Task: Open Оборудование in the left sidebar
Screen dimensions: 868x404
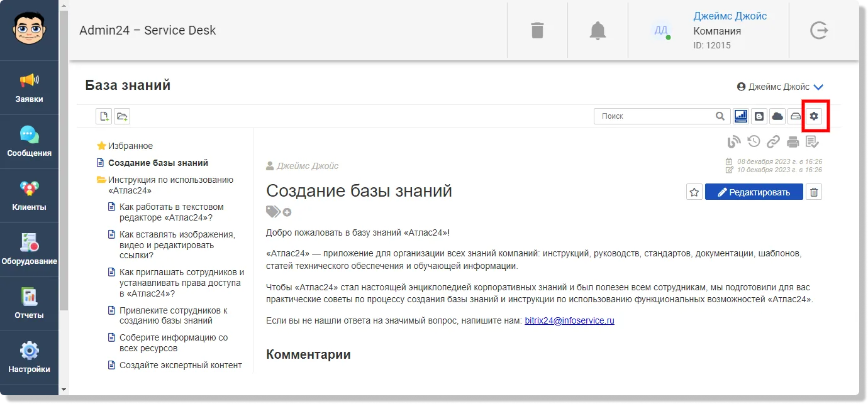Action: pyautogui.click(x=29, y=249)
